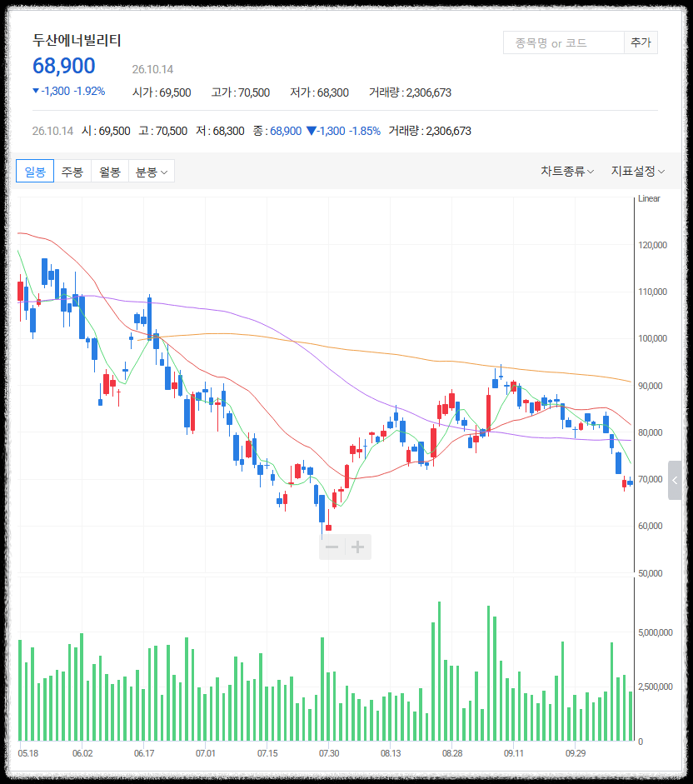Switch to the 주봉 weekly chart tab
This screenshot has height=784, width=693.
point(72,172)
